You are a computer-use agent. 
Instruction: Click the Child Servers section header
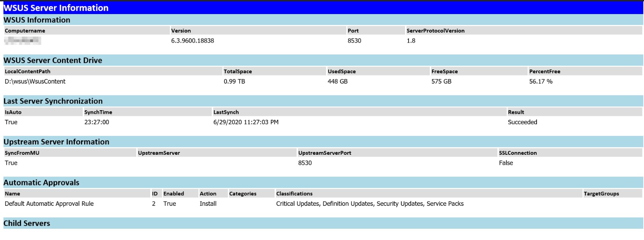pyautogui.click(x=27, y=223)
